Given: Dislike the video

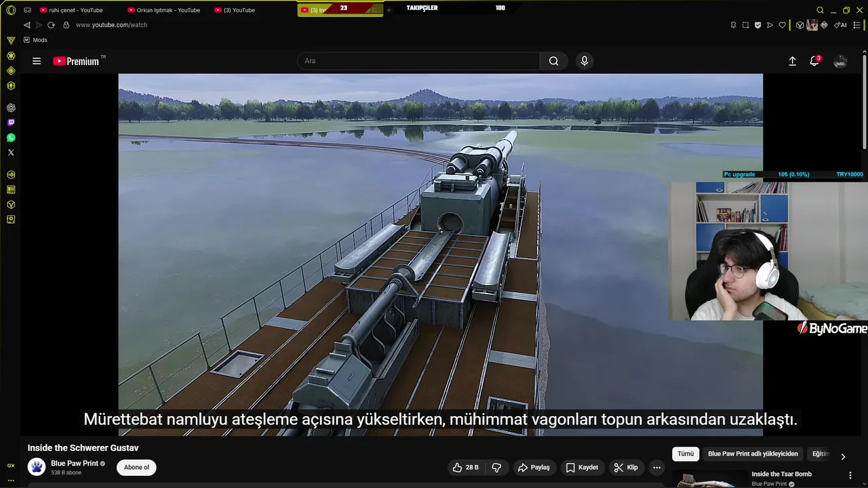Looking at the screenshot, I should 496,468.
